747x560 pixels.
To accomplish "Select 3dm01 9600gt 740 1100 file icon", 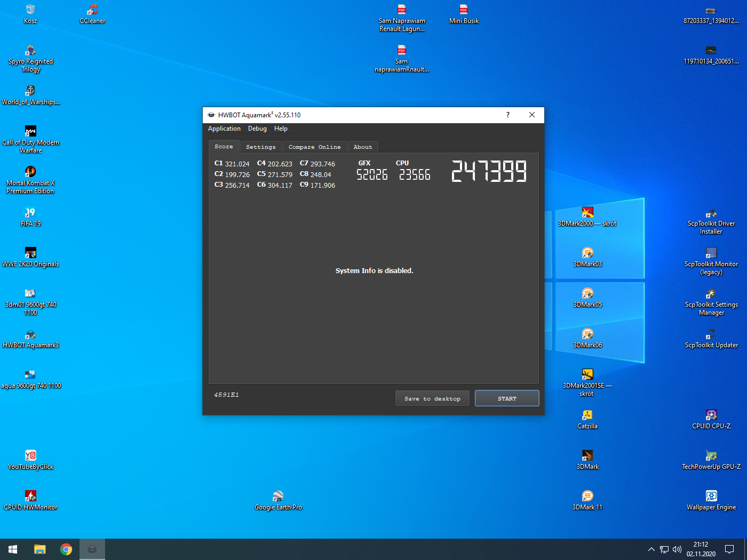I will 30,301.
